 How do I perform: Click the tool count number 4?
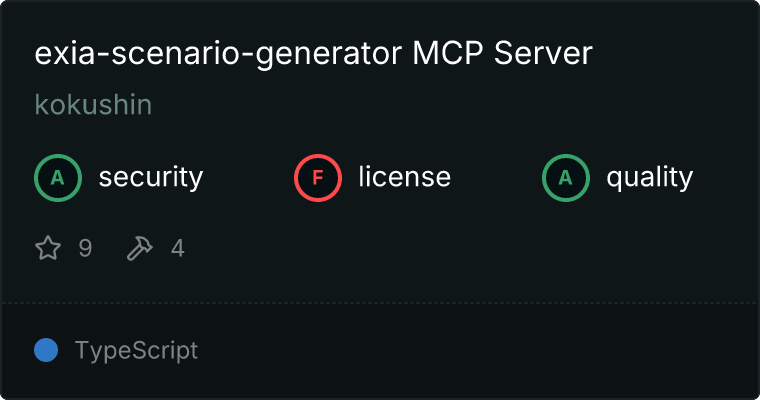pos(178,248)
